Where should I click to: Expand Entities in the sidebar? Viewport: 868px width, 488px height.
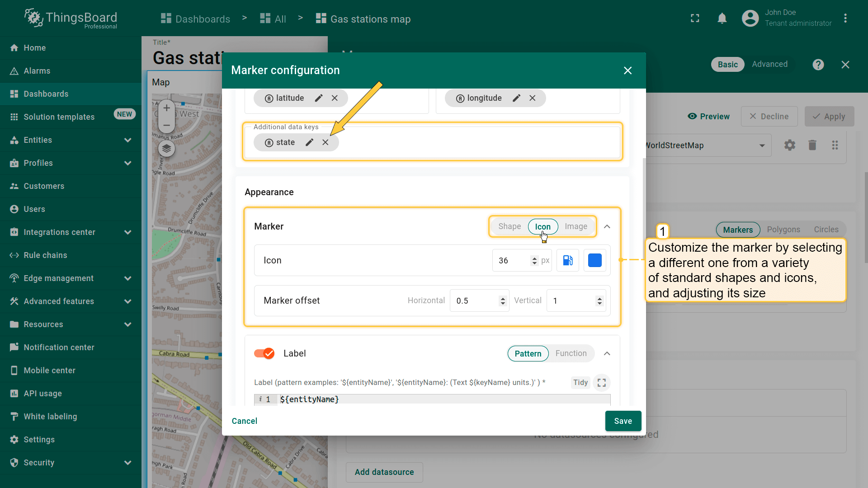(x=127, y=140)
